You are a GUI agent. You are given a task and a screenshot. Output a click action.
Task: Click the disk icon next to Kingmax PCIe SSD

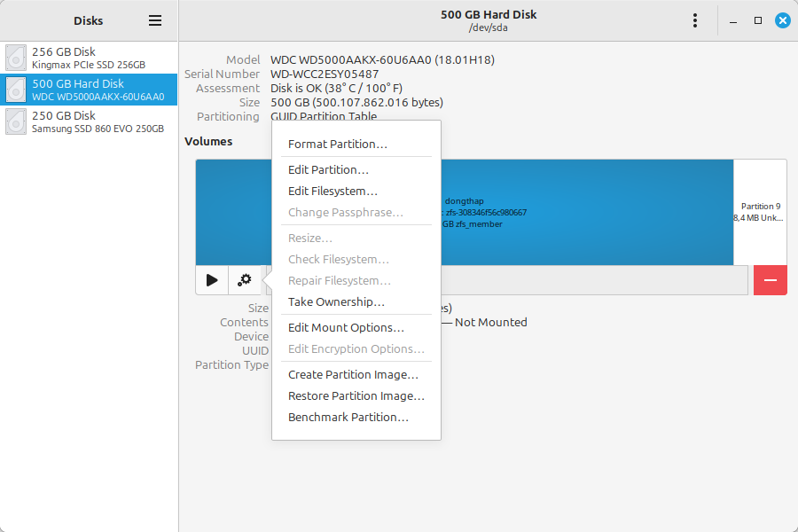[15, 57]
